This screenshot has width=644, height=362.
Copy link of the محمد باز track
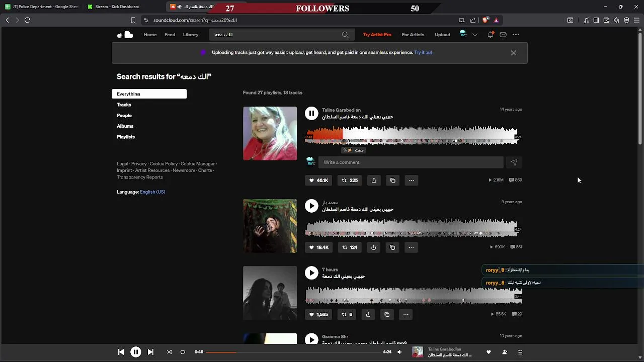point(392,247)
